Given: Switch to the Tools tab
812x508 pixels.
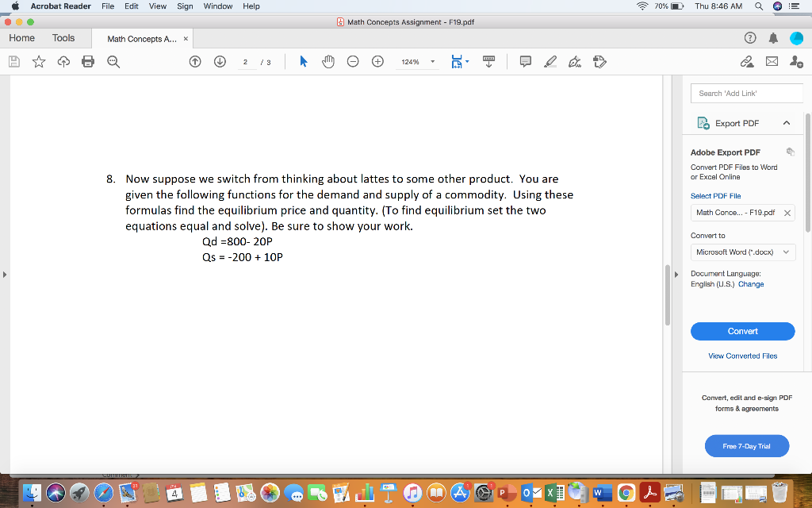Looking at the screenshot, I should coord(63,37).
